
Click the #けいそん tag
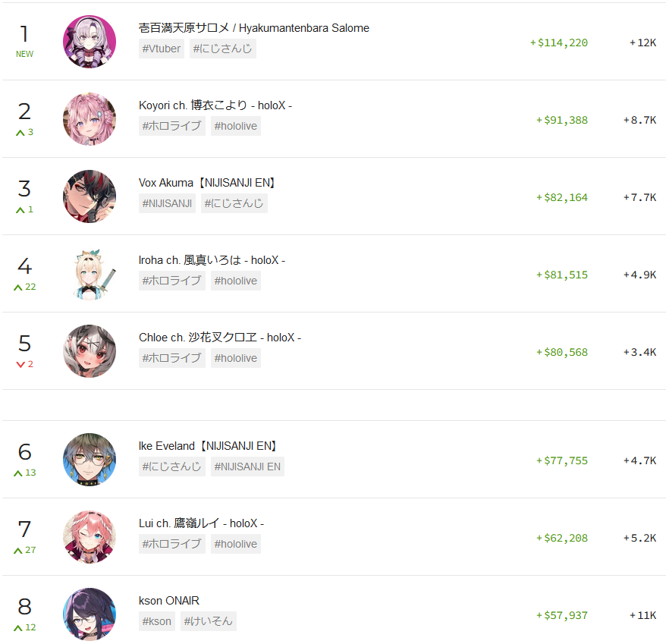(208, 621)
